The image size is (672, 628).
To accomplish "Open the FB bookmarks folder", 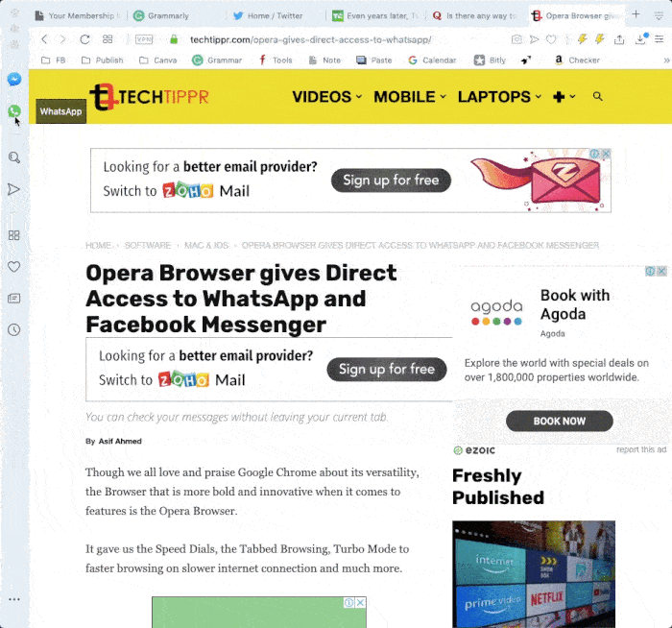I will [x=53, y=60].
